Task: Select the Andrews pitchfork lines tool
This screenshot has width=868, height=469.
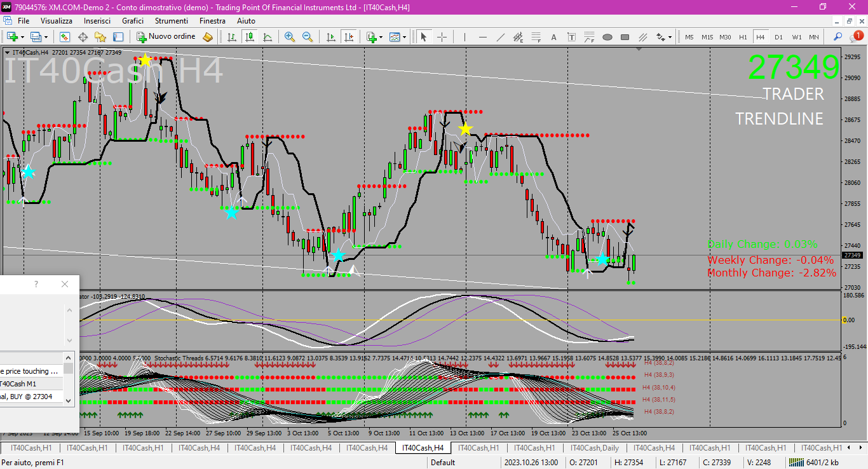Action: click(642, 37)
